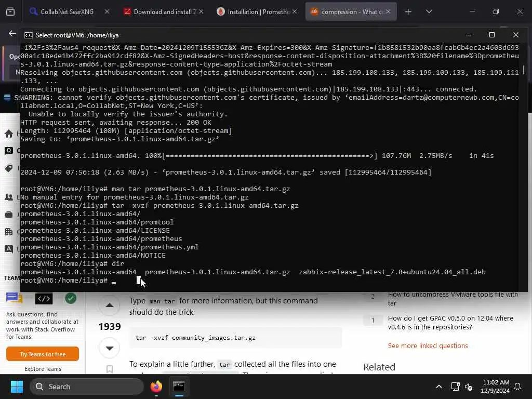The width and height of the screenshot is (532, 399).
Task: Click the Tags icon in the sidebar
Action: [9, 168]
